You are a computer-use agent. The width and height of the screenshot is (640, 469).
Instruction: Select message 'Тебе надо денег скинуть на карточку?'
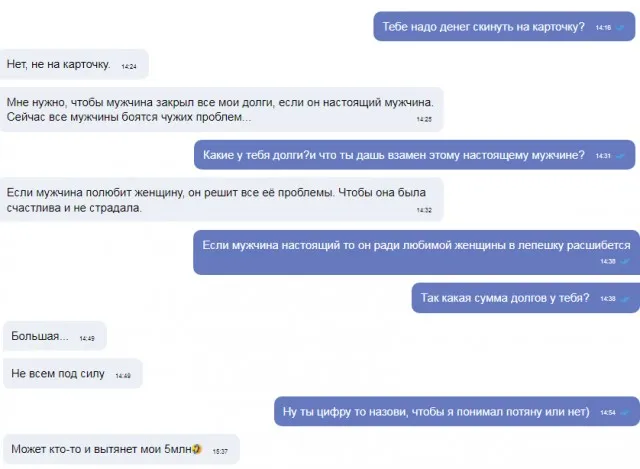pyautogui.click(x=504, y=27)
